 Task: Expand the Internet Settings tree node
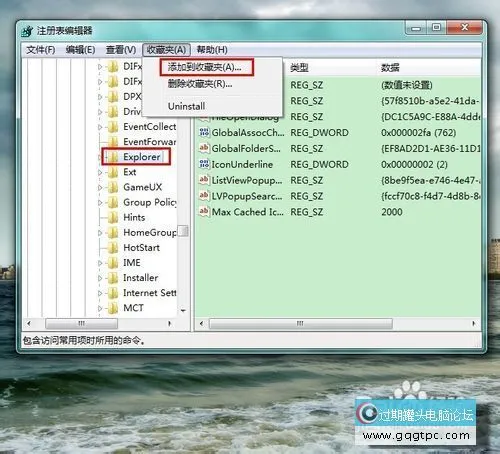point(100,293)
